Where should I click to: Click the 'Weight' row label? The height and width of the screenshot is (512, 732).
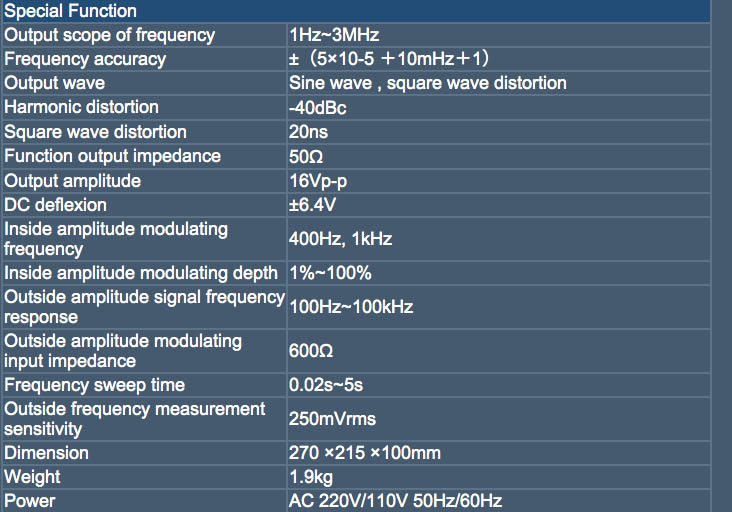tap(32, 477)
